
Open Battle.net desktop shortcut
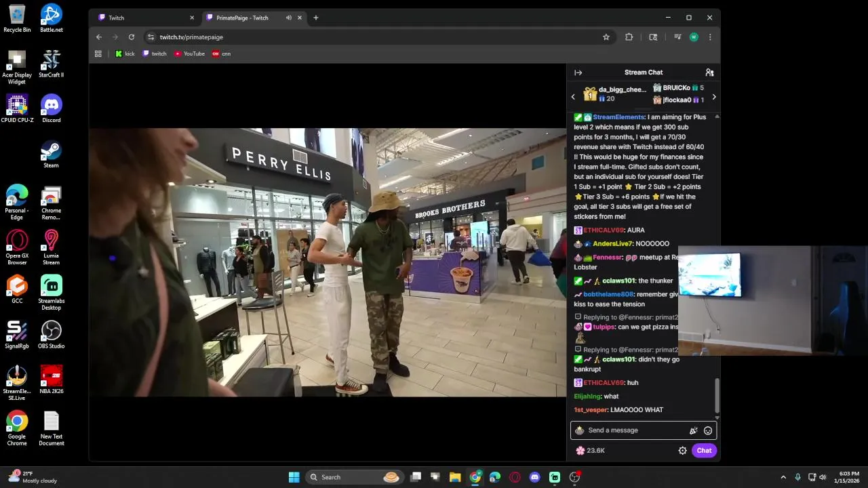click(52, 18)
